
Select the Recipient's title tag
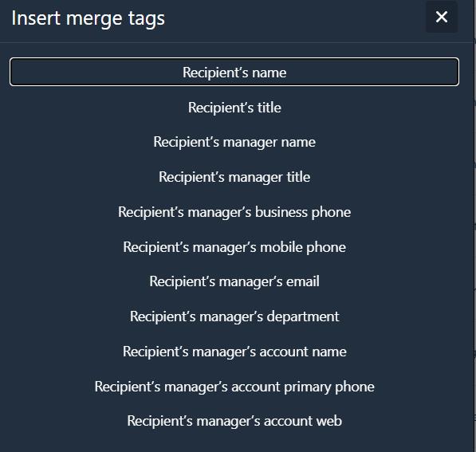(x=234, y=107)
